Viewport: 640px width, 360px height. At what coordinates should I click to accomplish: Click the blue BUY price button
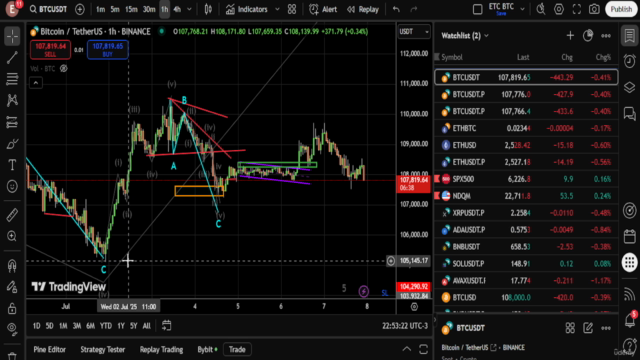click(108, 49)
